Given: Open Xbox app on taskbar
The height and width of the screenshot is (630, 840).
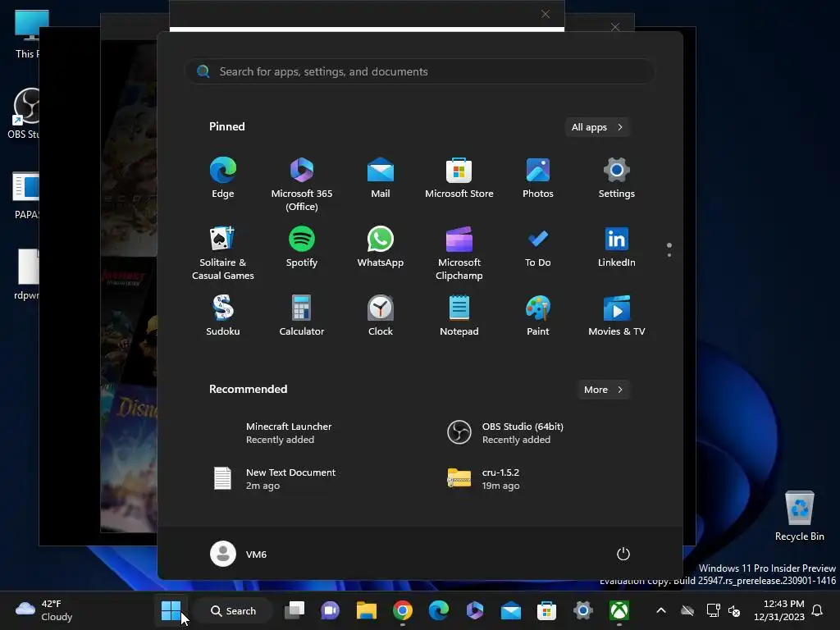Looking at the screenshot, I should (619, 610).
